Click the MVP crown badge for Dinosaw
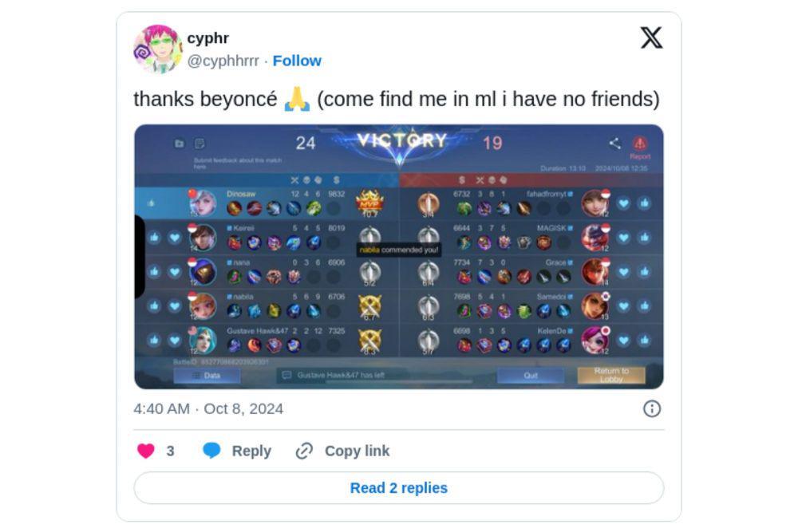Screen dimensions: 798x532 coord(369,202)
